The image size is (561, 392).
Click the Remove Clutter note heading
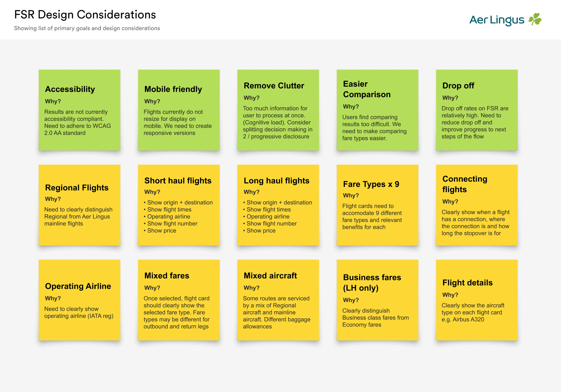pos(274,86)
